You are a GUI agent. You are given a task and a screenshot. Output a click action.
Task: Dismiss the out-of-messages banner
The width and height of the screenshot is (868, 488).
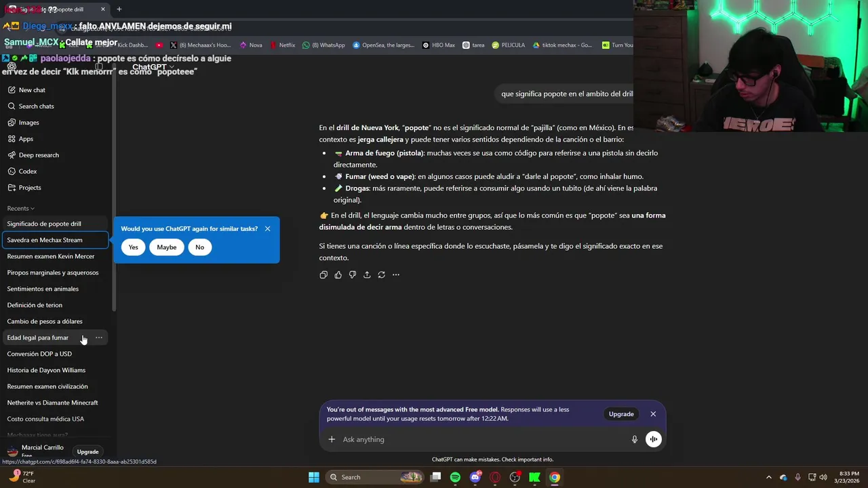click(653, 414)
